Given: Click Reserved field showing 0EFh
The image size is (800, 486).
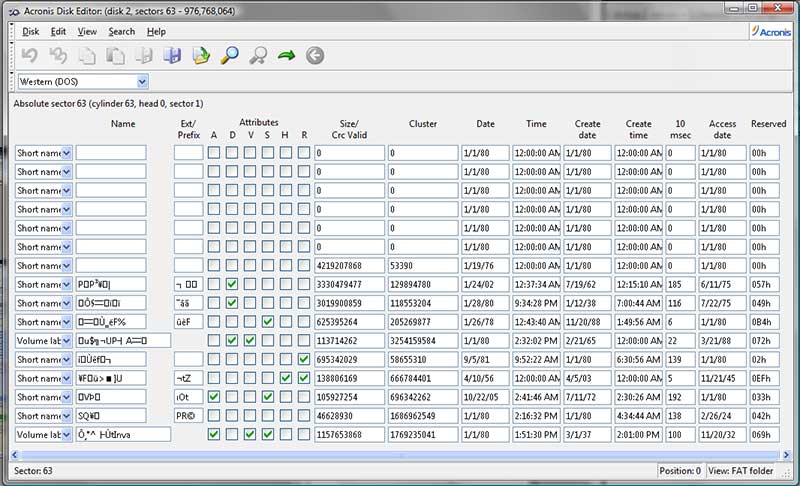Looking at the screenshot, I should (764, 378).
